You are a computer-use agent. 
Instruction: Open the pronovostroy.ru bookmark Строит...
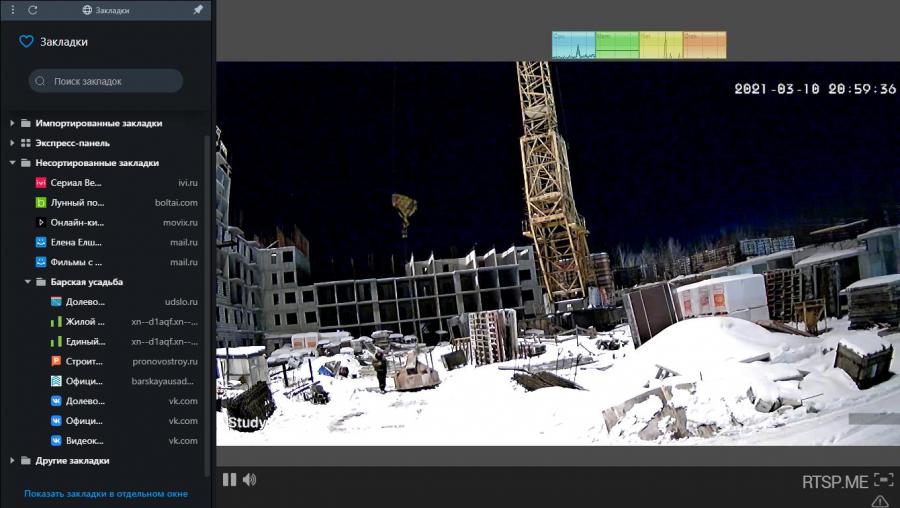[84, 361]
